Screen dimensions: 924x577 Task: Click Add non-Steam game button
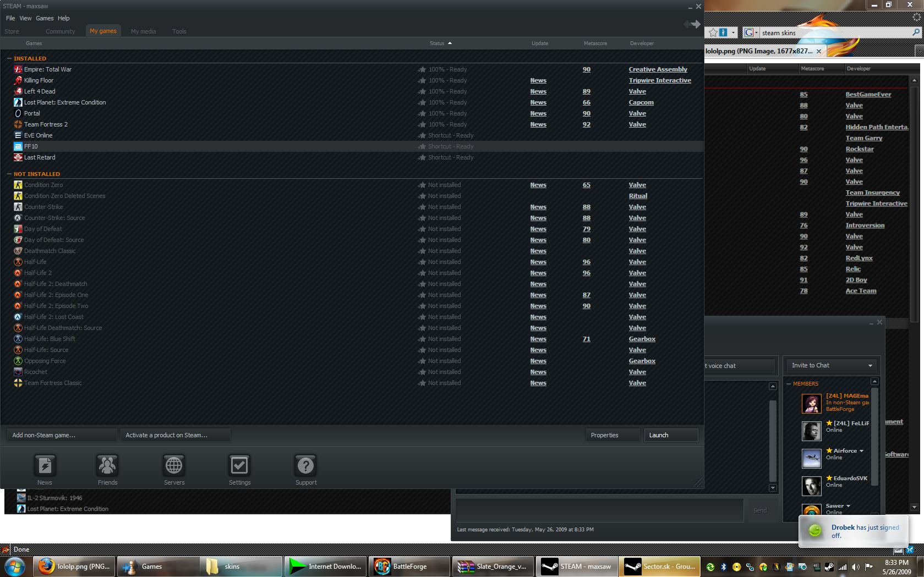62,435
